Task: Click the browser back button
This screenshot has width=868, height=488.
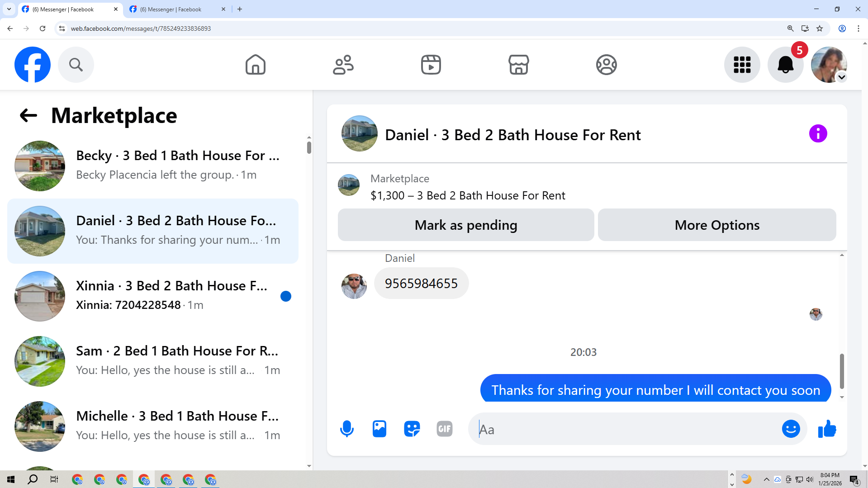Action: point(10,28)
